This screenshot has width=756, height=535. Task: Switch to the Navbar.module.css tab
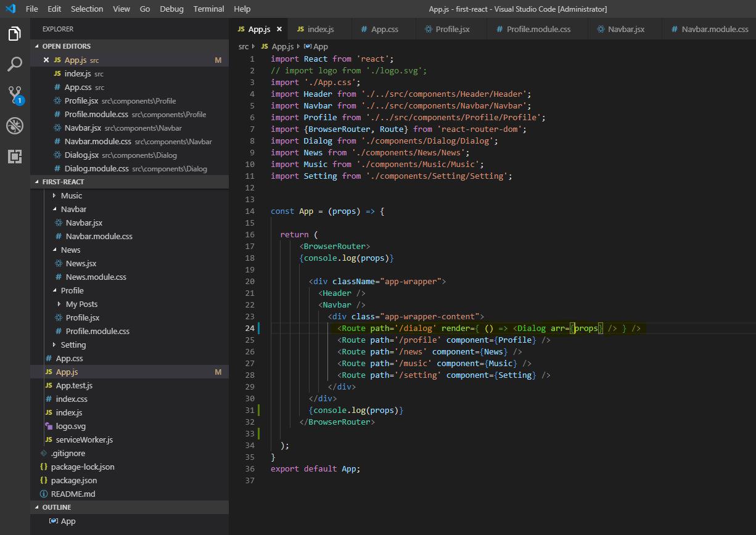tap(714, 29)
